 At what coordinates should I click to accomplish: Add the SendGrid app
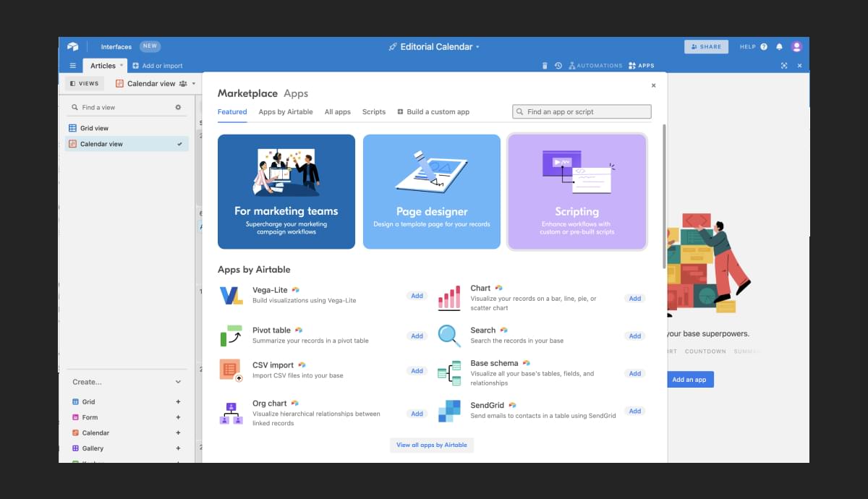pyautogui.click(x=634, y=411)
